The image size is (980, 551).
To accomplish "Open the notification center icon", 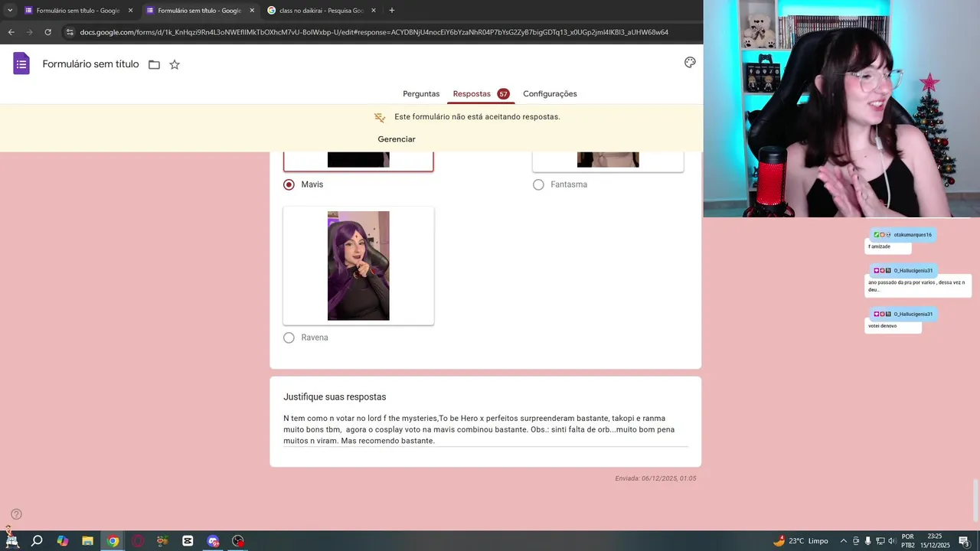I will pos(964,541).
